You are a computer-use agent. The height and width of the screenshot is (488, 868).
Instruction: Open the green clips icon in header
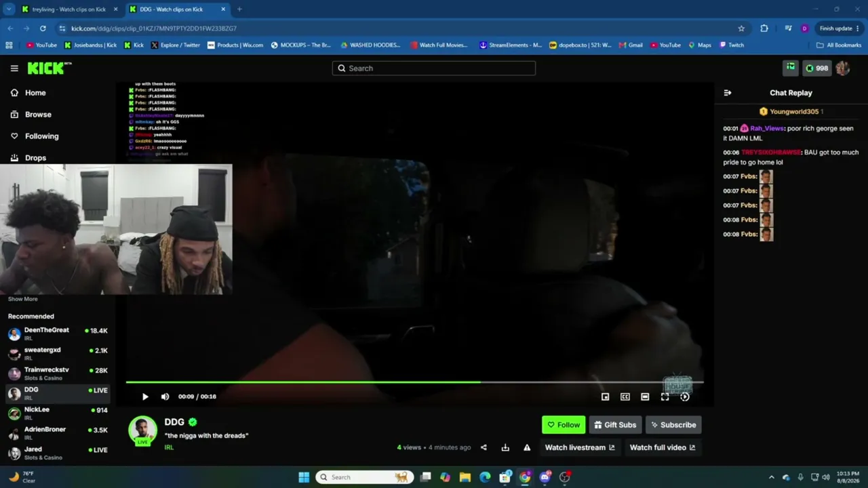coord(791,68)
